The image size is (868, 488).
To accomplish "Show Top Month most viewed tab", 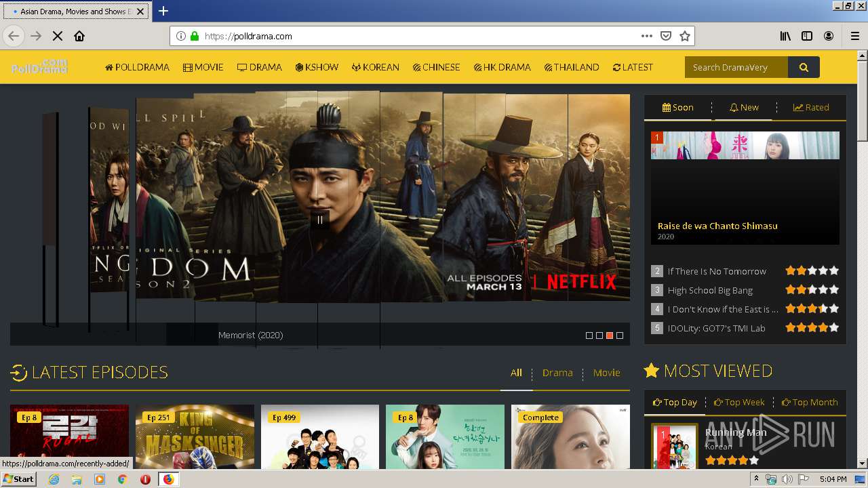I will 810,402.
